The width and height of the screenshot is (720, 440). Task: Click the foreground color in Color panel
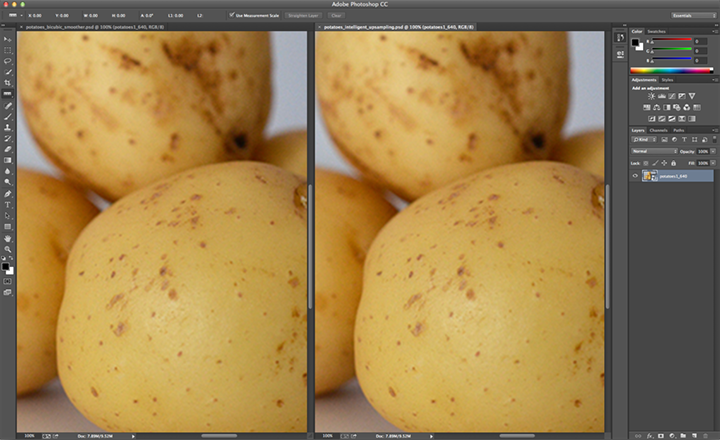coord(635,42)
